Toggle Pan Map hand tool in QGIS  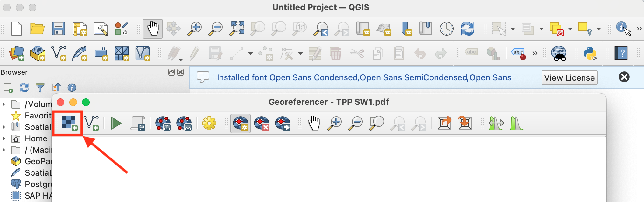153,29
